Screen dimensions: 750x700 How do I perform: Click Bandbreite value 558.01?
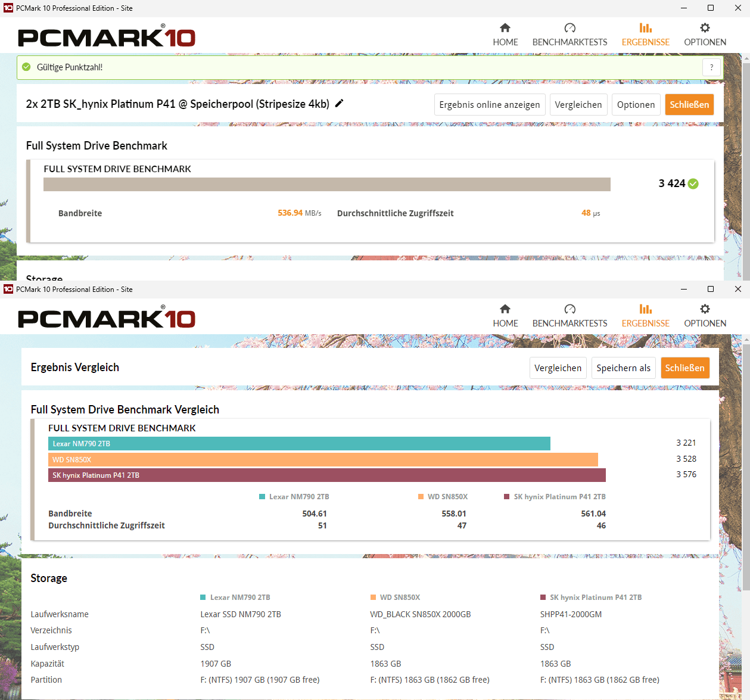(x=454, y=514)
